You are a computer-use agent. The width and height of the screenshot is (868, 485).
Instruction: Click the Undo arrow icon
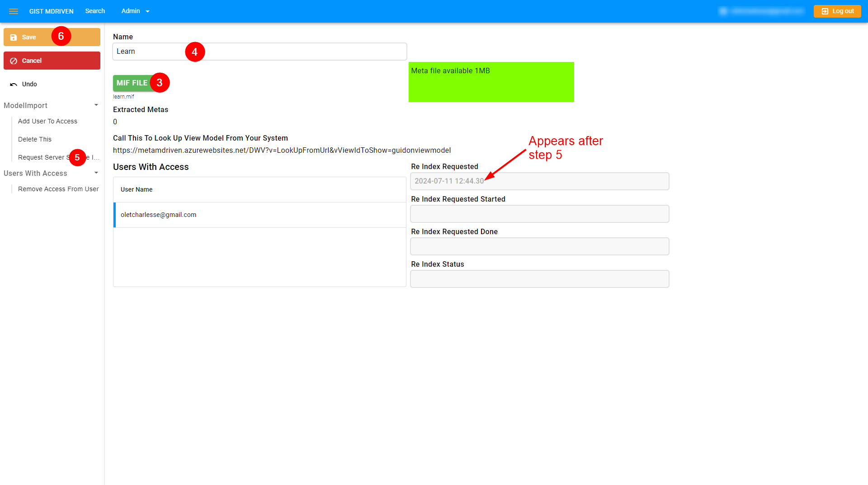pos(14,85)
